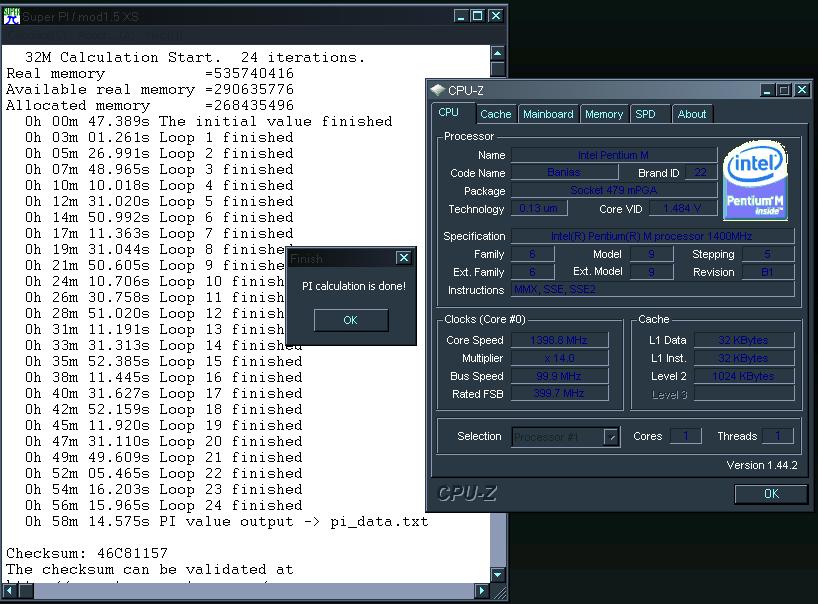Open the Mainboard tab in CPU-Z
The width and height of the screenshot is (818, 604).
click(x=548, y=114)
